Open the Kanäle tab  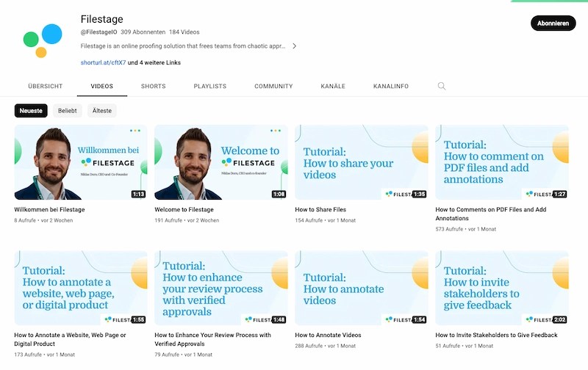(x=333, y=86)
